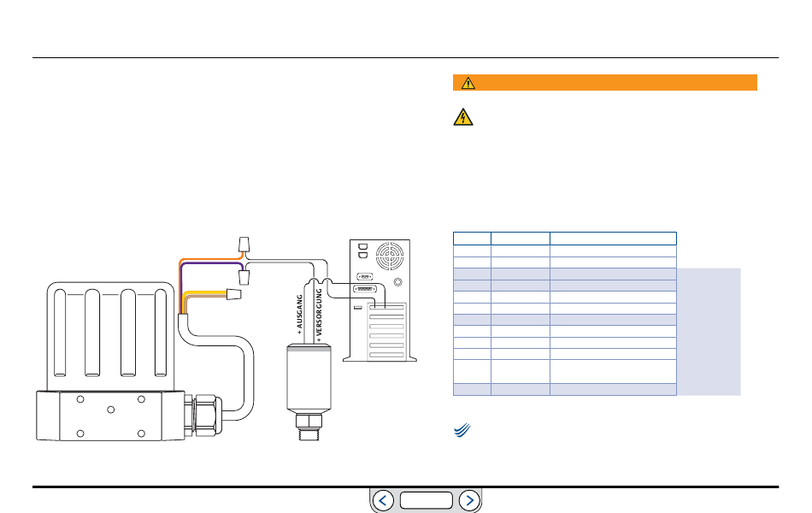The image size is (812, 513).
Task: Click the "+ VERSORGUNG" wire label
Action: click(x=319, y=314)
